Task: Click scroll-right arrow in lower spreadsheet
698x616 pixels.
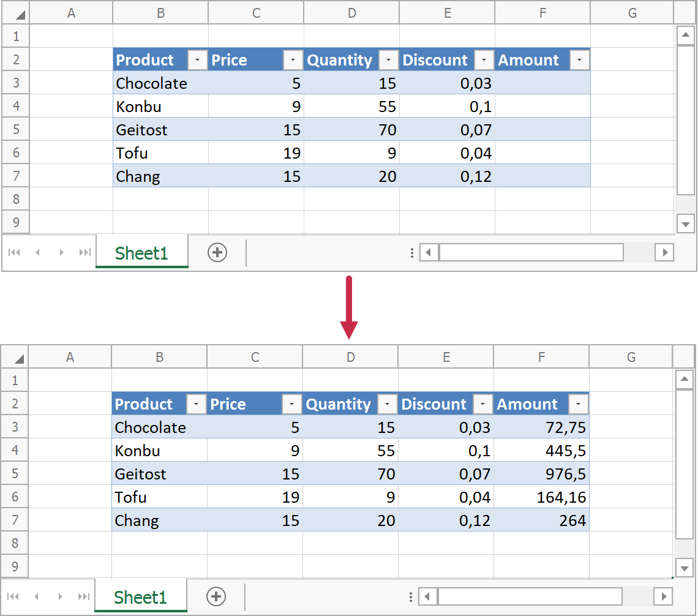Action: 663,596
